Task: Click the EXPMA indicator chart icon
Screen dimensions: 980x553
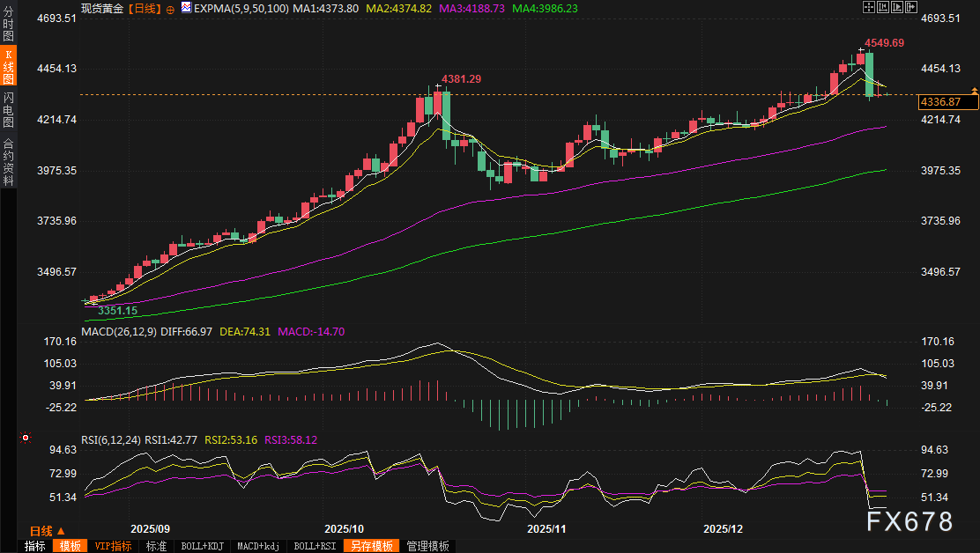Action: point(185,8)
